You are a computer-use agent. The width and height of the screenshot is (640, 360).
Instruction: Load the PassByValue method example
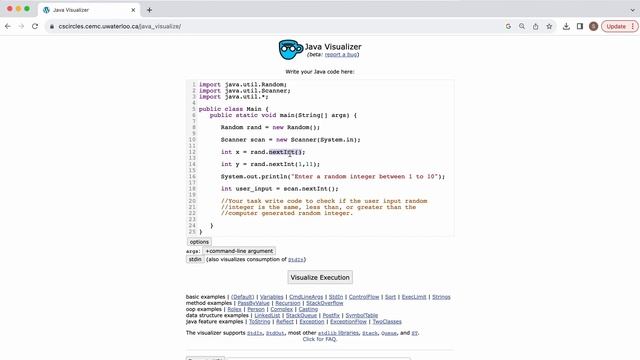253,303
